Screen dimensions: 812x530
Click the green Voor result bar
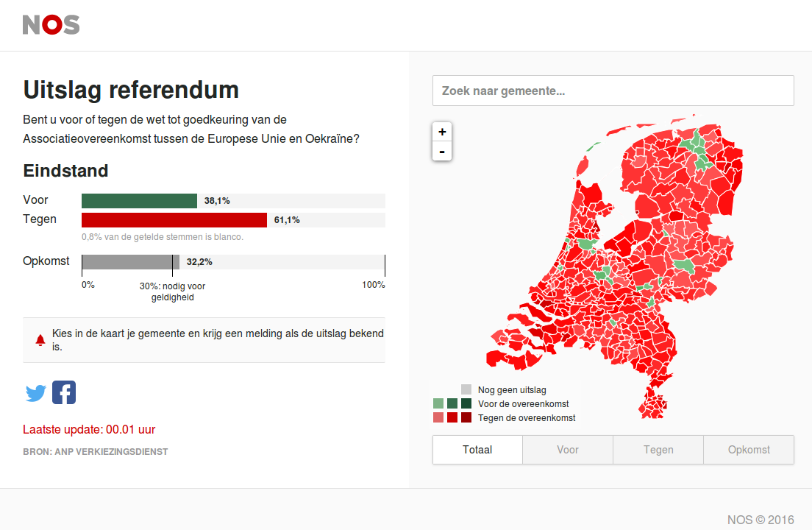(x=139, y=200)
